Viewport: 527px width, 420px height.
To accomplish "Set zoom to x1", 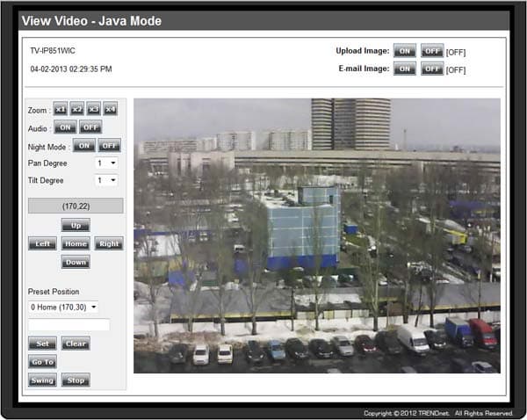I will 61,109.
